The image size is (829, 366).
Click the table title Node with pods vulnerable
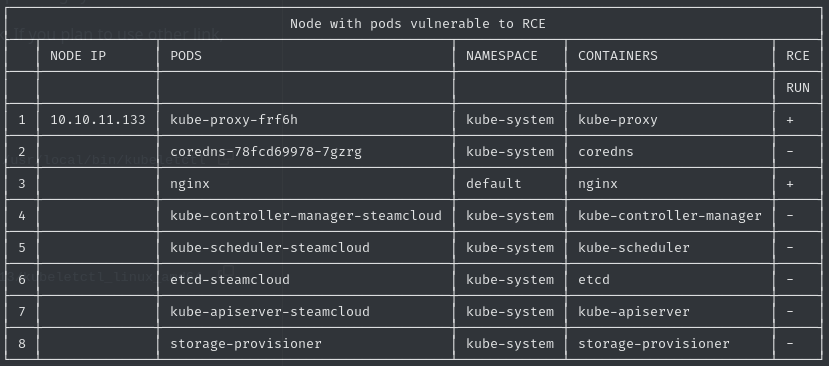(x=418, y=24)
